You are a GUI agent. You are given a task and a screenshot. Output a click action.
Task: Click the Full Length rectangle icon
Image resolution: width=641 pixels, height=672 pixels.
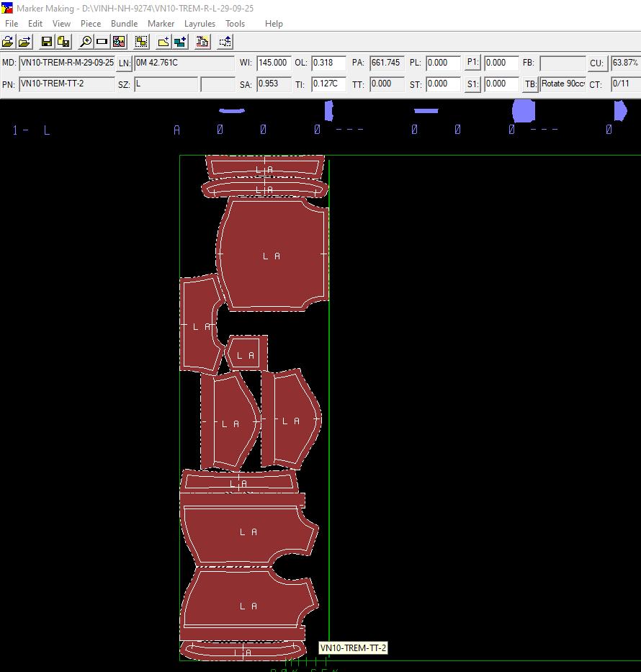(102, 42)
